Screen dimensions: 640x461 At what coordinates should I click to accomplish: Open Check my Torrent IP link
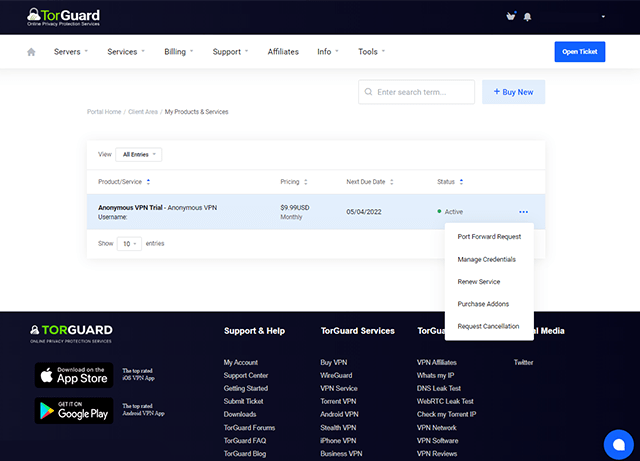pyautogui.click(x=446, y=414)
